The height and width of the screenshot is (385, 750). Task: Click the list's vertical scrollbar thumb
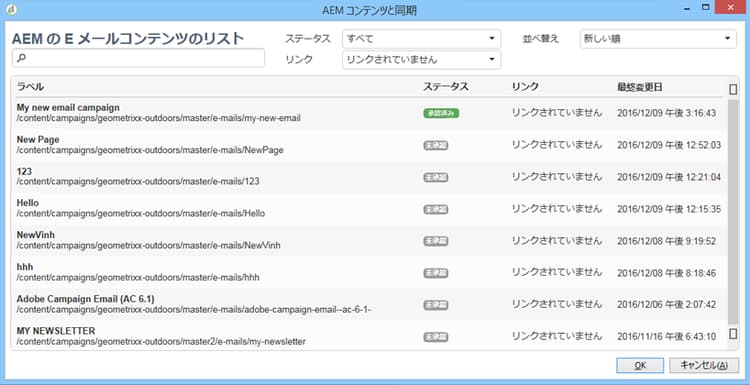[x=733, y=211]
